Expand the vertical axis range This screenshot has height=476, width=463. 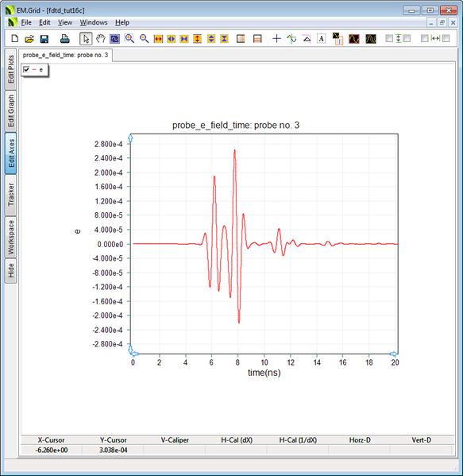[211, 39]
